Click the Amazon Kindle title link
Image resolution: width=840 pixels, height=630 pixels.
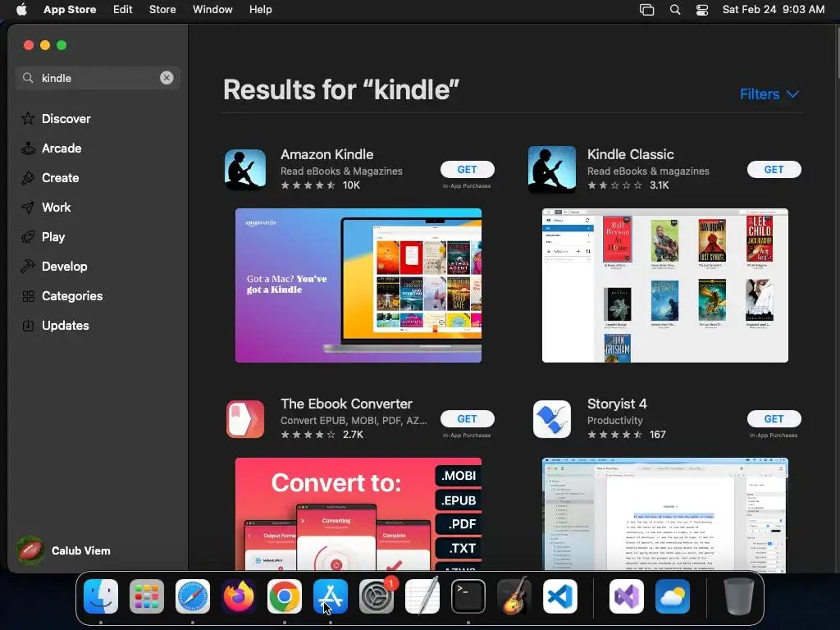pyautogui.click(x=326, y=154)
